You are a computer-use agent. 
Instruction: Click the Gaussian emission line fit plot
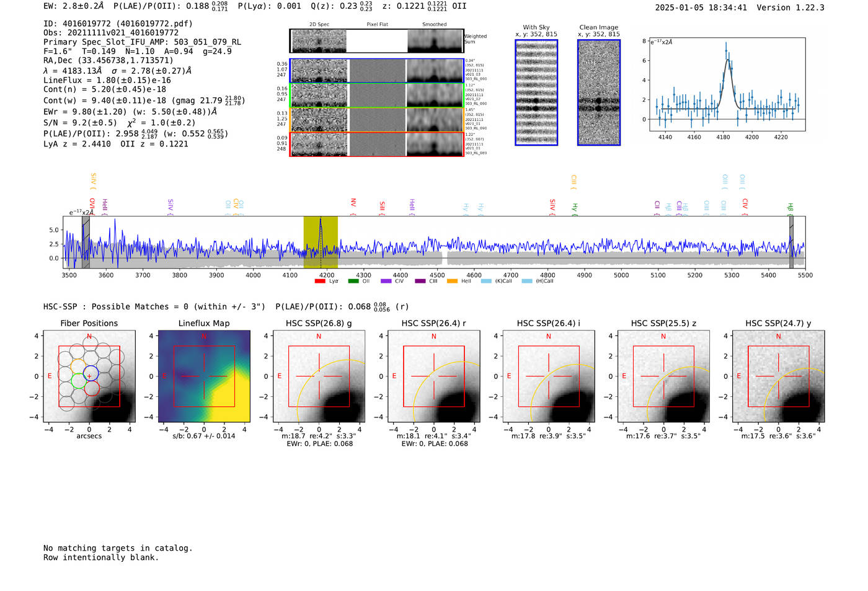coord(727,84)
